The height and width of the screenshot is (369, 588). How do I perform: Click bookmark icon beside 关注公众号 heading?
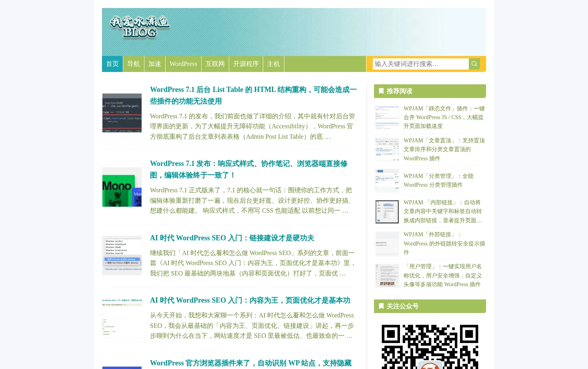[x=381, y=306]
